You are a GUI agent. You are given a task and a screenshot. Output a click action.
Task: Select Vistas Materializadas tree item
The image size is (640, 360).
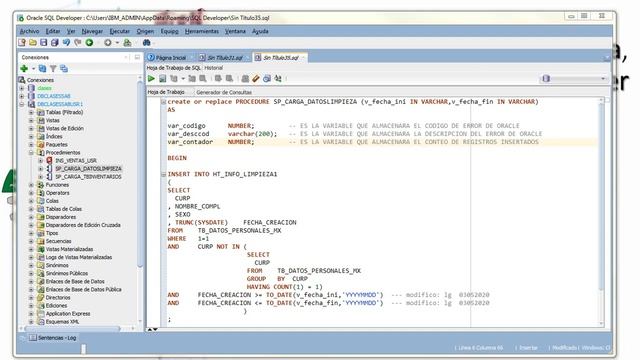[69, 249]
